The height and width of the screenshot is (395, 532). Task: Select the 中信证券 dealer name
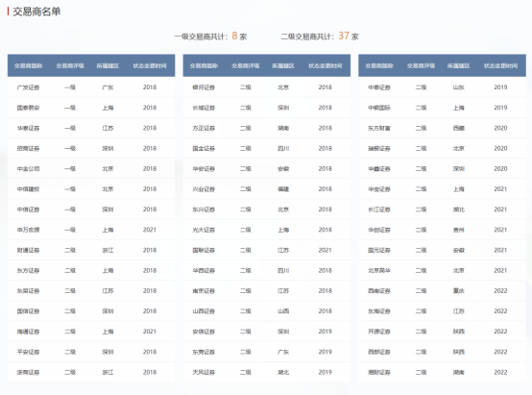click(x=28, y=210)
